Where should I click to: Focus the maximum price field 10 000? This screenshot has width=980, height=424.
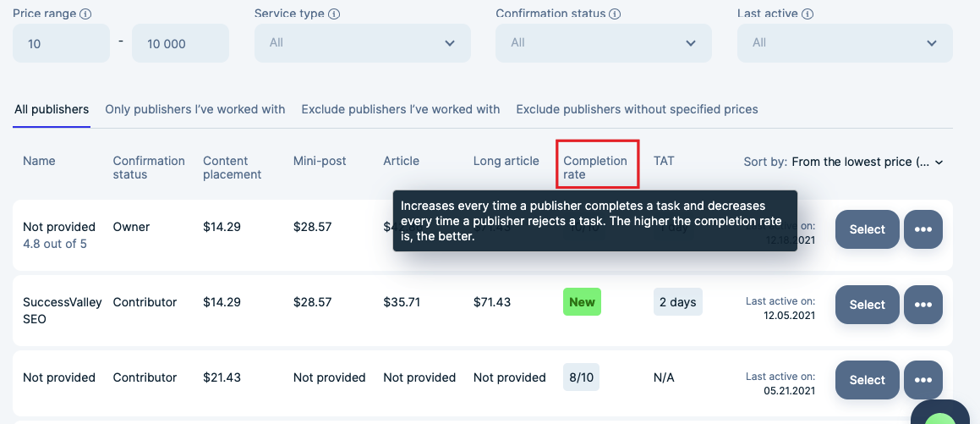180,43
